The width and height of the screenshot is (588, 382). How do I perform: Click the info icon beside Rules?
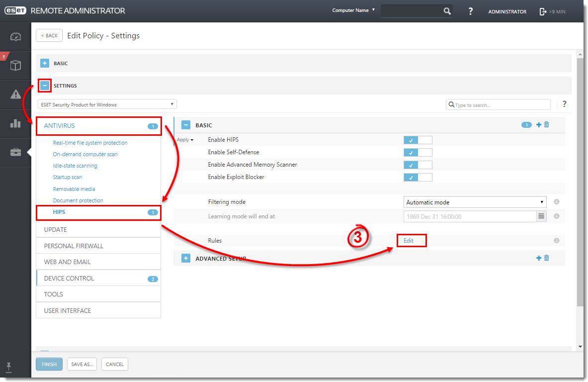(557, 241)
